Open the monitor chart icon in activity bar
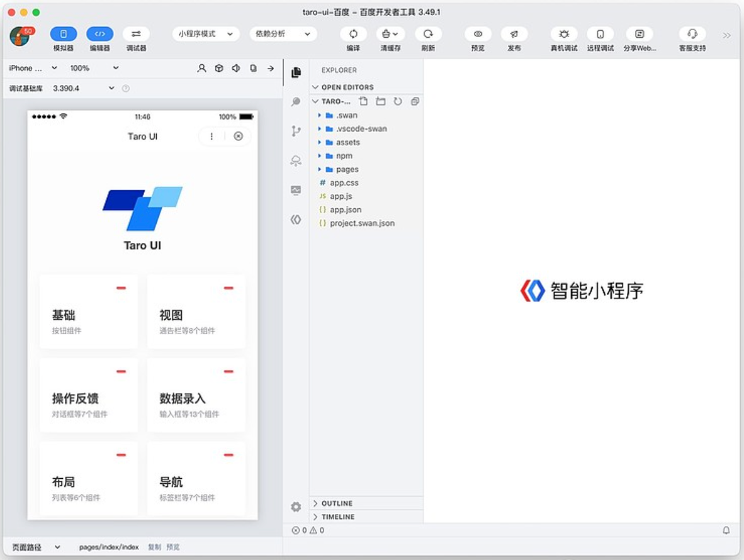This screenshot has width=744, height=560. [296, 190]
